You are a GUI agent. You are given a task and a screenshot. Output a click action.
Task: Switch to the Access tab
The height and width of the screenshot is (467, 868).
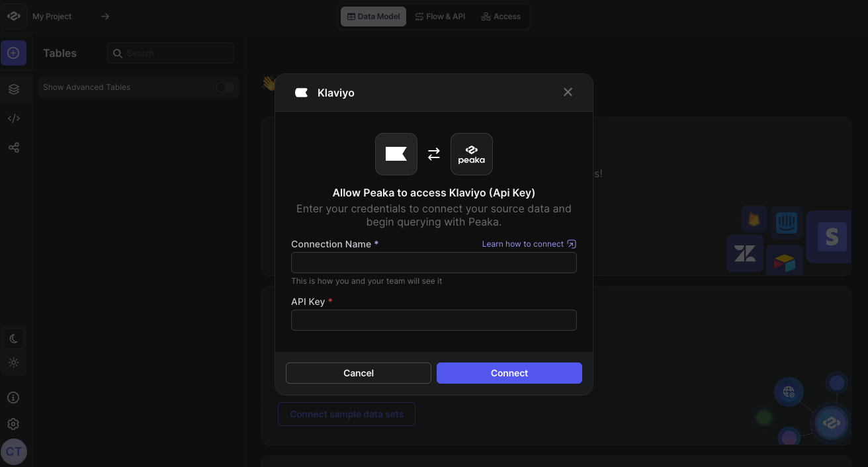tap(501, 17)
